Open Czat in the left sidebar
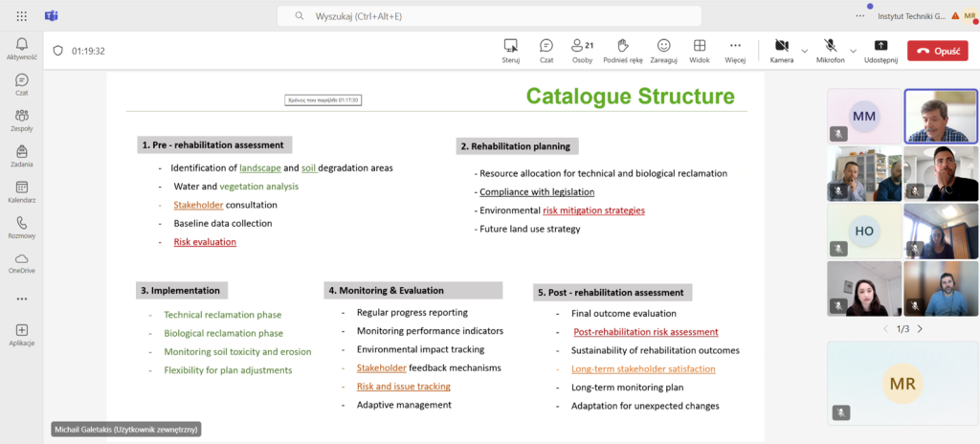The image size is (980, 444). click(x=22, y=84)
